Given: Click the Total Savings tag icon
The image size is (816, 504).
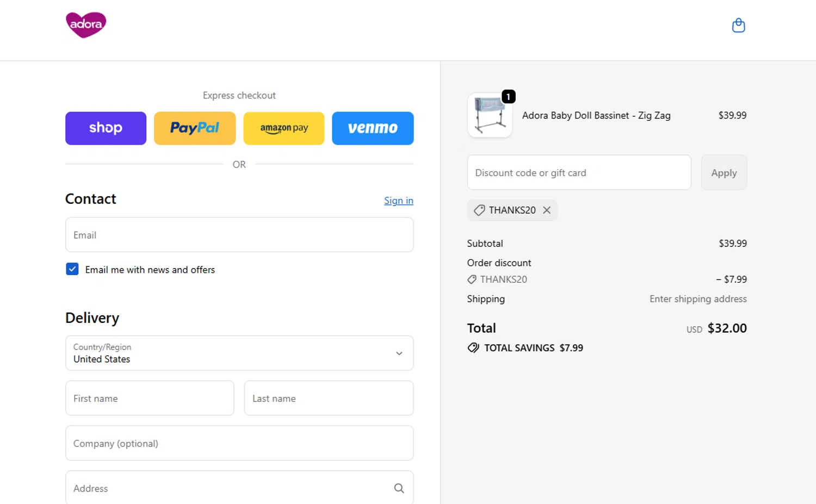Looking at the screenshot, I should click(x=473, y=348).
